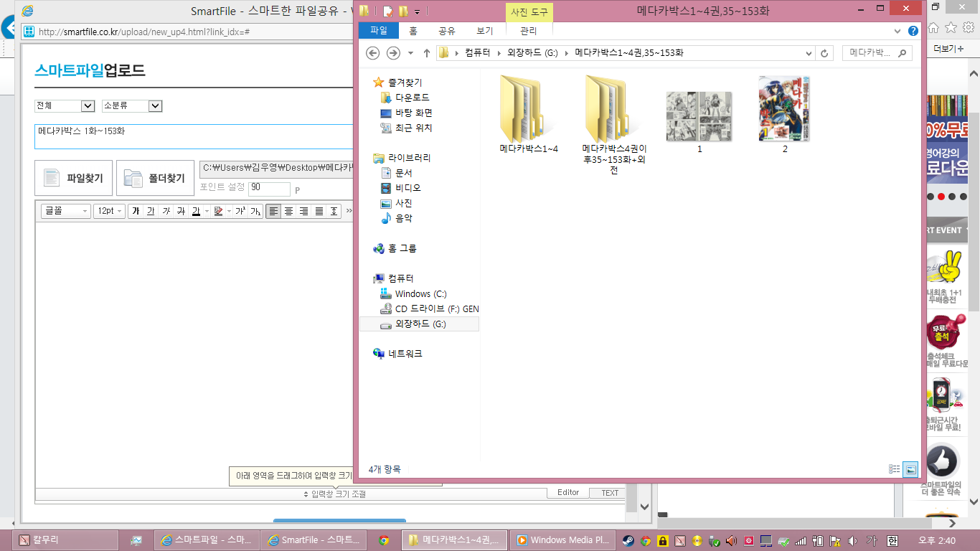Screen dimensions: 980x551
Task: Click the 파일찾기 button
Action: point(73,178)
